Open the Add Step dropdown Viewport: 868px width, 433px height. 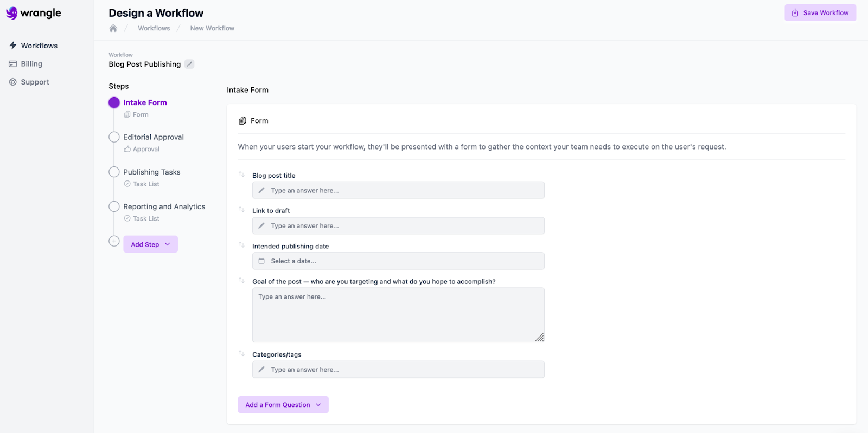tap(150, 244)
